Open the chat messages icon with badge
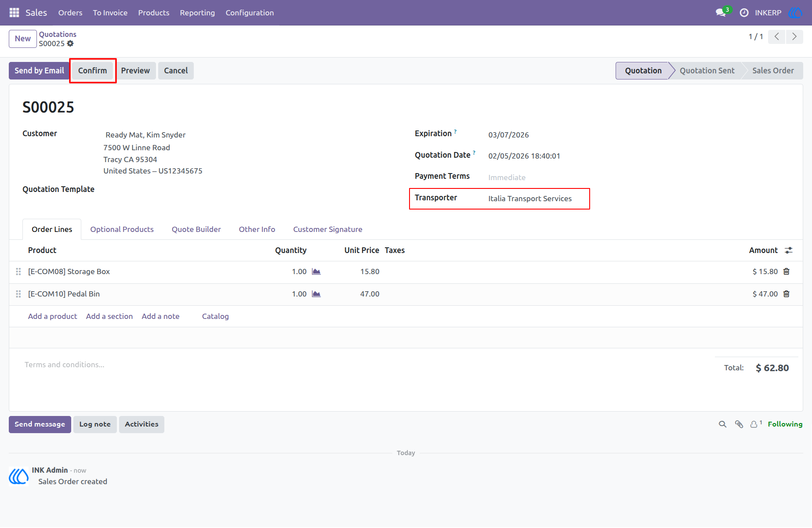 pos(721,12)
